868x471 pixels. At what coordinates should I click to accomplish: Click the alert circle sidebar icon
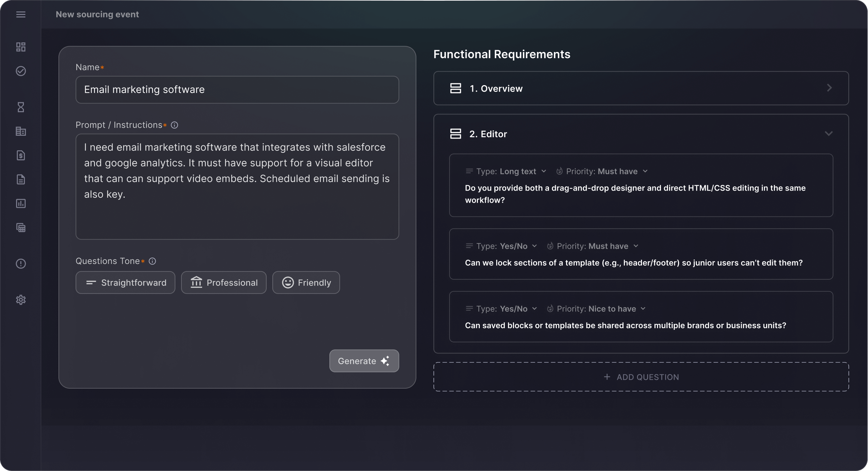click(x=21, y=264)
